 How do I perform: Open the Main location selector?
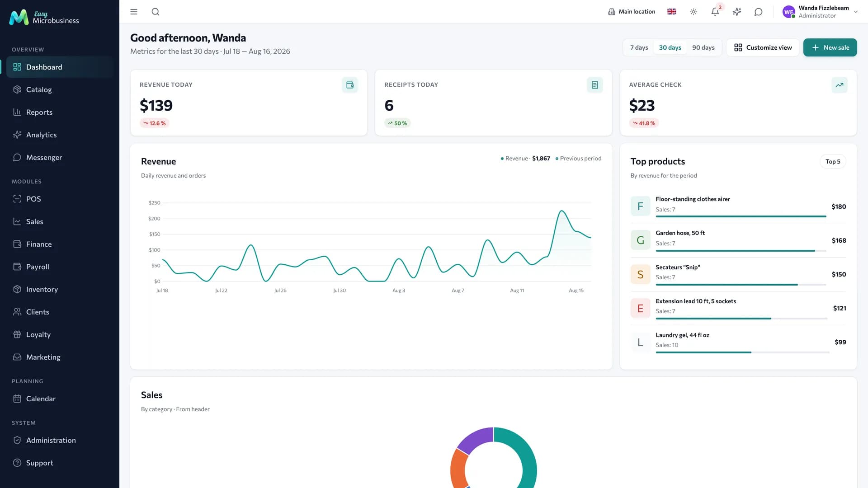[632, 12]
